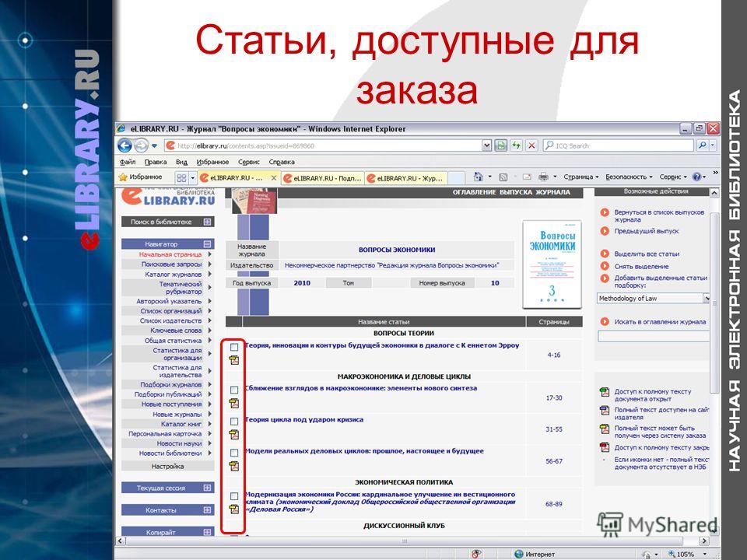This screenshot has height=560, width=747.
Task: Check the box for Модели реальных деловых циклов
Action: coord(234,453)
